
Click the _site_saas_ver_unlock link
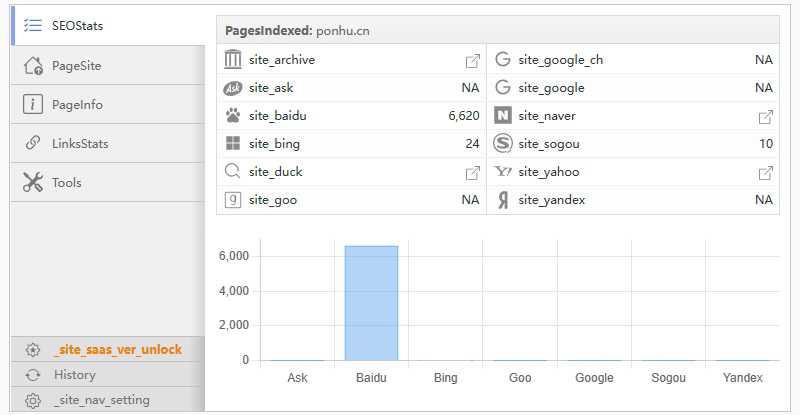coord(117,350)
